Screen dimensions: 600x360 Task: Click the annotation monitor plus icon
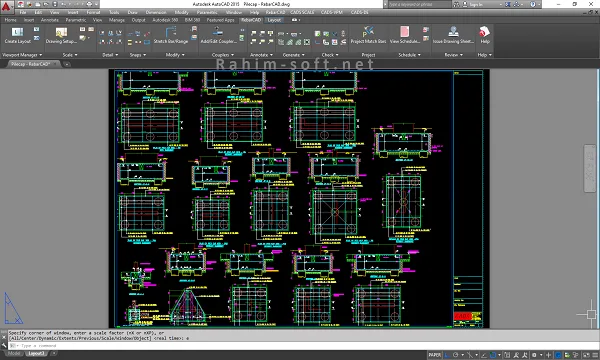click(549, 355)
